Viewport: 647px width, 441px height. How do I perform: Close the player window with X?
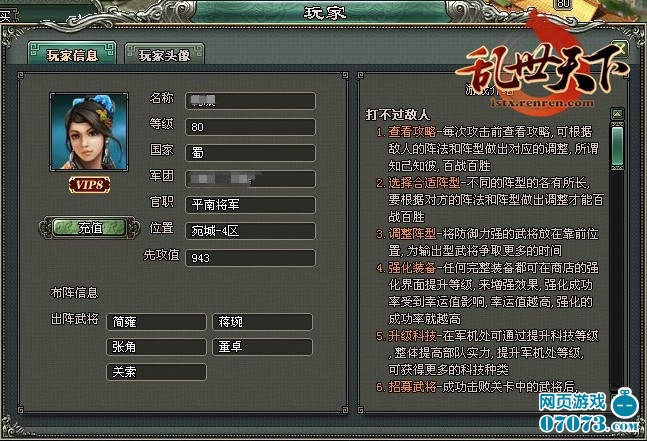(x=619, y=49)
